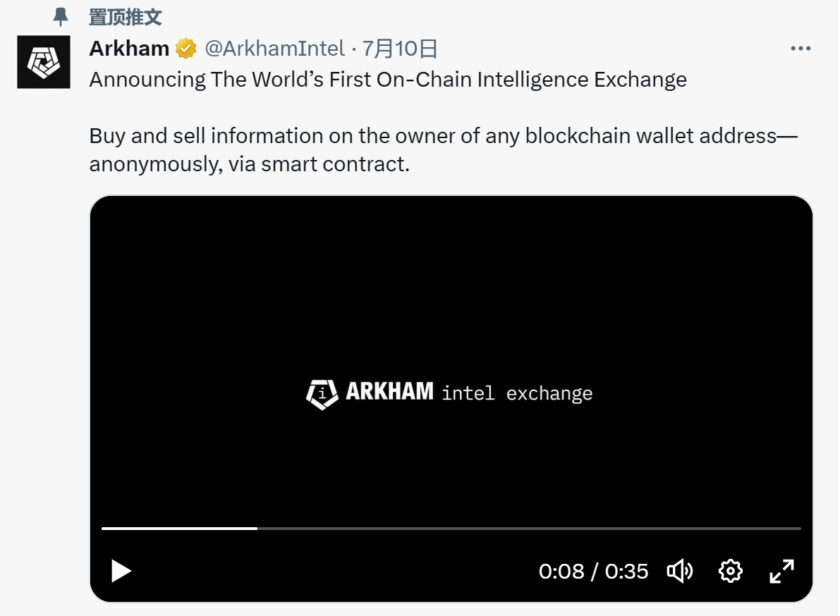840x616 pixels.
Task: Play the Arkham video
Action: coord(121,571)
